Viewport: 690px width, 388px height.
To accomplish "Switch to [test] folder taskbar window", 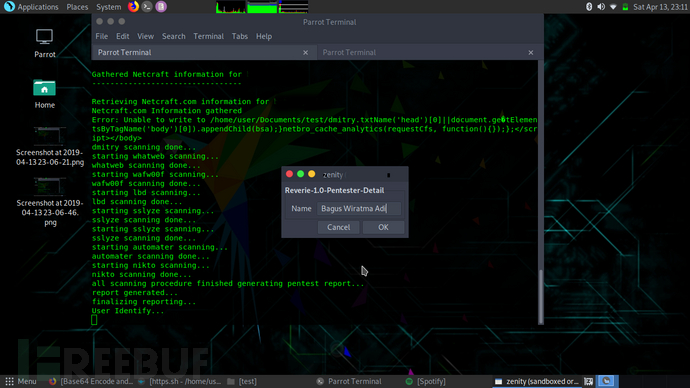I will point(242,381).
